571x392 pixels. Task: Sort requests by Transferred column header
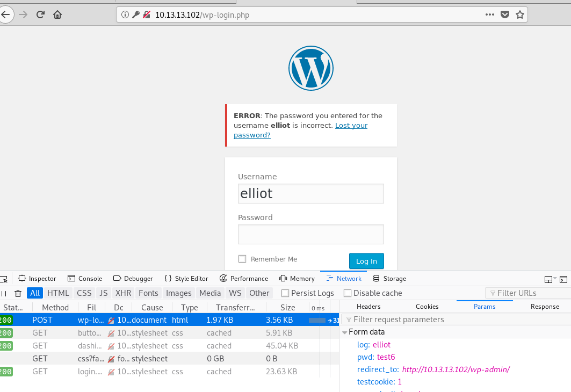235,308
